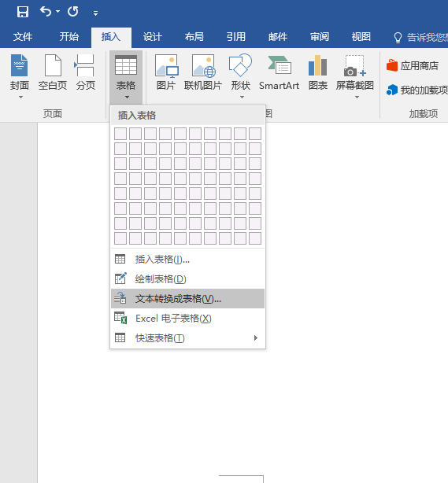This screenshot has height=483, width=448.
Task: Open the Undo history dropdown arrow
Action: 58,12
